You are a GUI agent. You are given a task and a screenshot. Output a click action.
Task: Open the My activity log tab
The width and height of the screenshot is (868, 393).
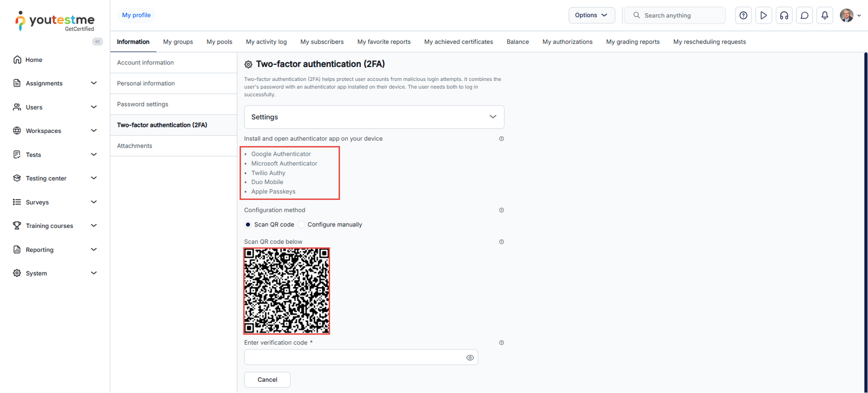(266, 42)
